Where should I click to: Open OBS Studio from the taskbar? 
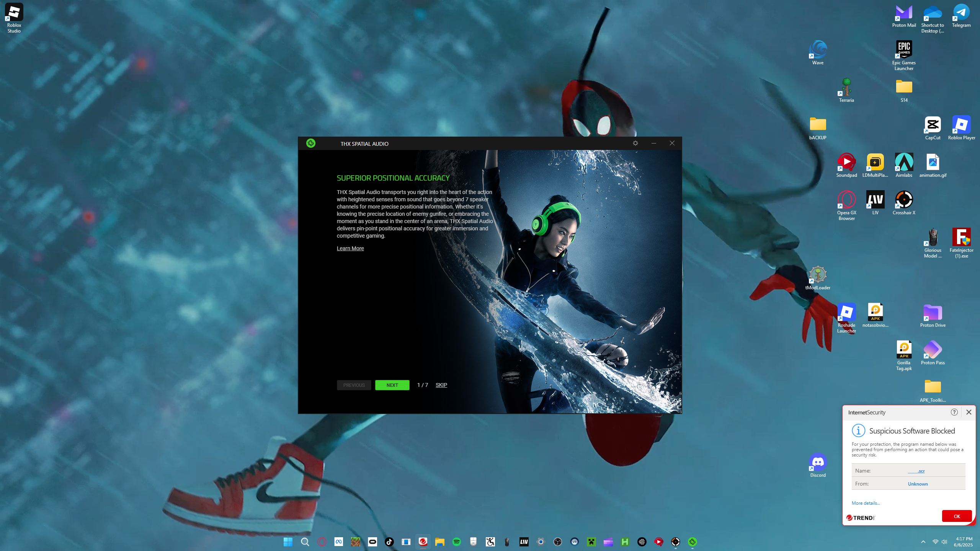click(557, 541)
